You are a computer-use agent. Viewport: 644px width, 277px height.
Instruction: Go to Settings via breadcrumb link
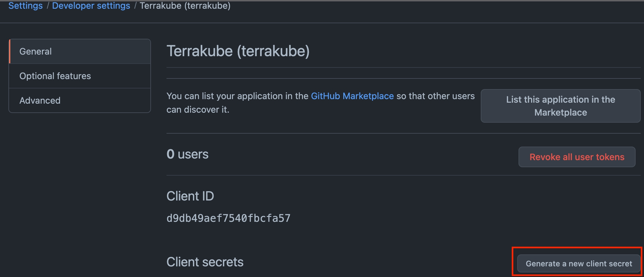(25, 6)
